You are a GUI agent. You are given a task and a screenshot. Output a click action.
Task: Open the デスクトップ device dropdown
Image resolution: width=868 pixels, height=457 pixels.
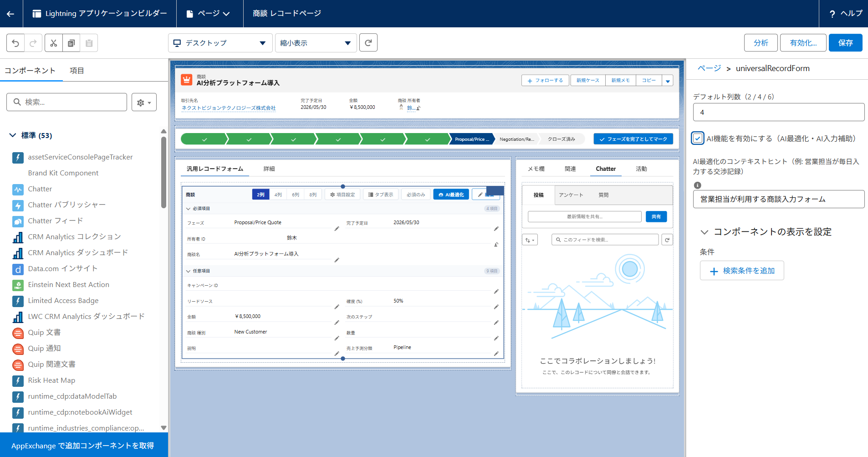220,43
